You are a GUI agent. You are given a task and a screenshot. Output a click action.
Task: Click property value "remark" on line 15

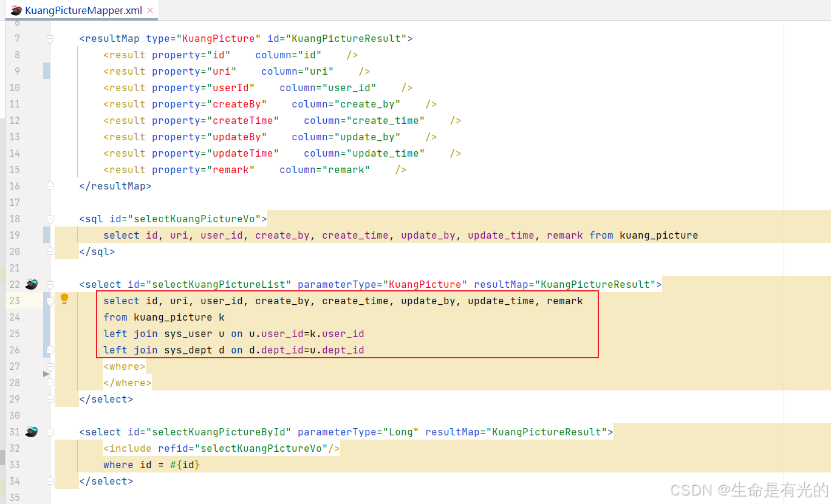pos(230,169)
